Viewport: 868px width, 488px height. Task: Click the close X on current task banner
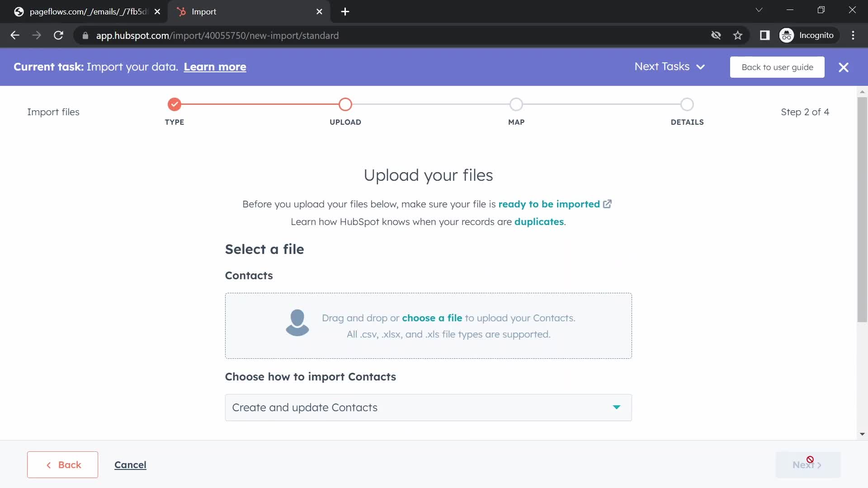tap(844, 67)
